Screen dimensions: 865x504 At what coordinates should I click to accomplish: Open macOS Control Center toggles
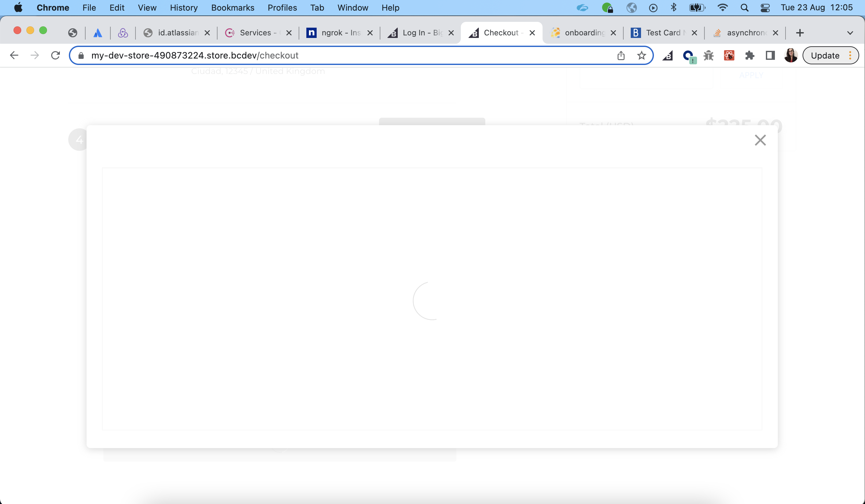(x=765, y=7)
